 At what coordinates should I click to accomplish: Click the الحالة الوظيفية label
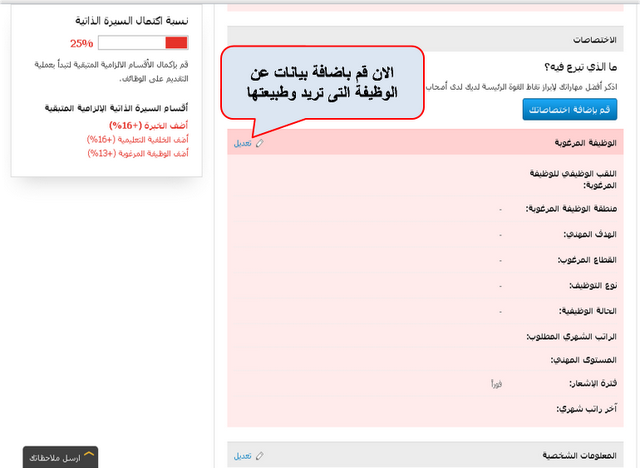588,311
